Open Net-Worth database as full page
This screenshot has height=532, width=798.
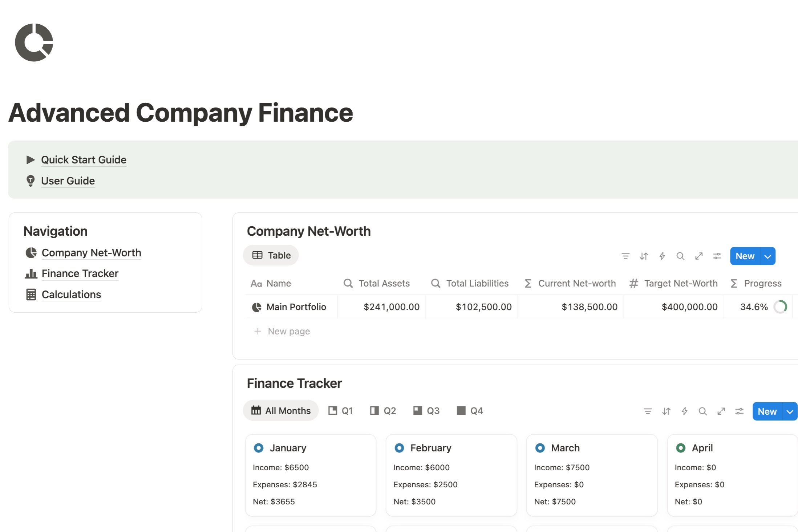tap(699, 256)
